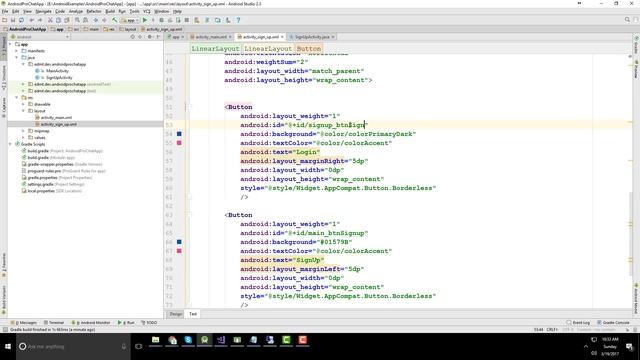Click the Help question mark icon
The image size is (640, 360).
coord(238,20)
